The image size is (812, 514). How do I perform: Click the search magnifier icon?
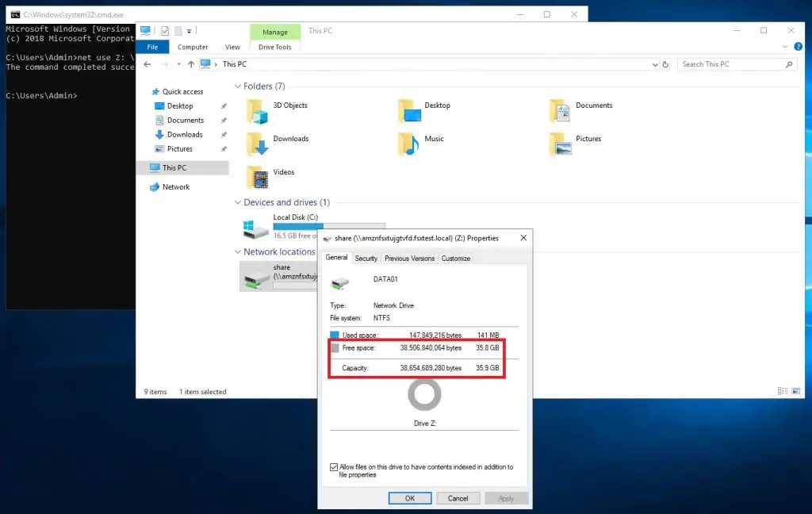[789, 64]
